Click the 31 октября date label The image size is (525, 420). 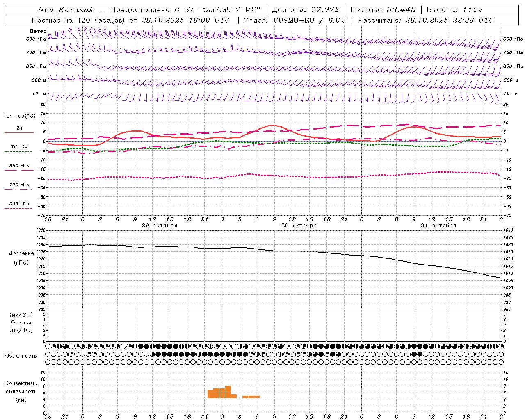[x=438, y=226]
